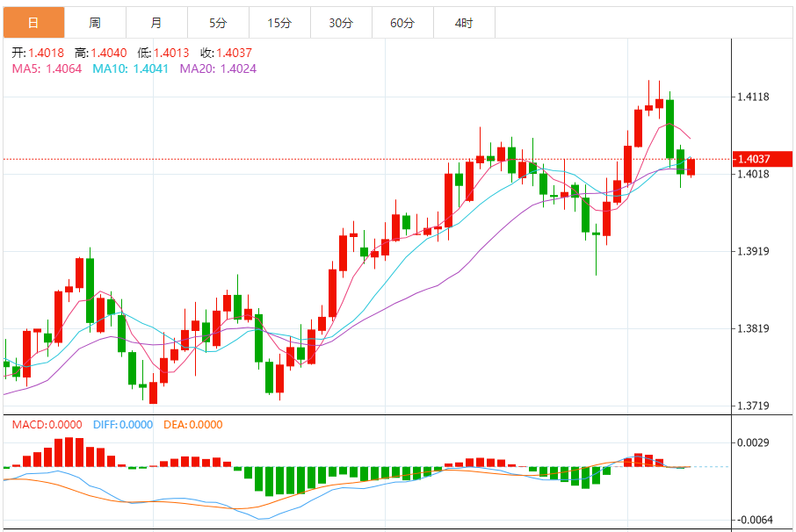The image size is (796, 532).
Task: Click the red 1.4037 current price tag
Action: 762,159
